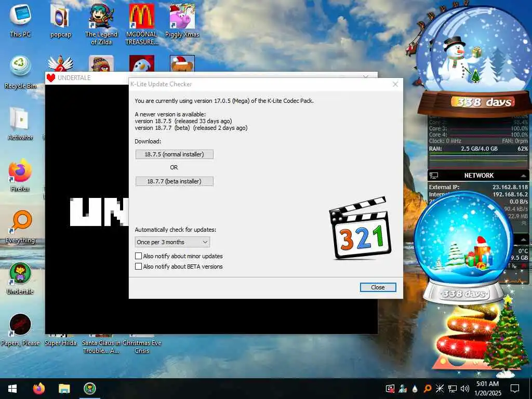This screenshot has width=532, height=399.
Task: Click the Close button in update checker
Action: (x=378, y=287)
